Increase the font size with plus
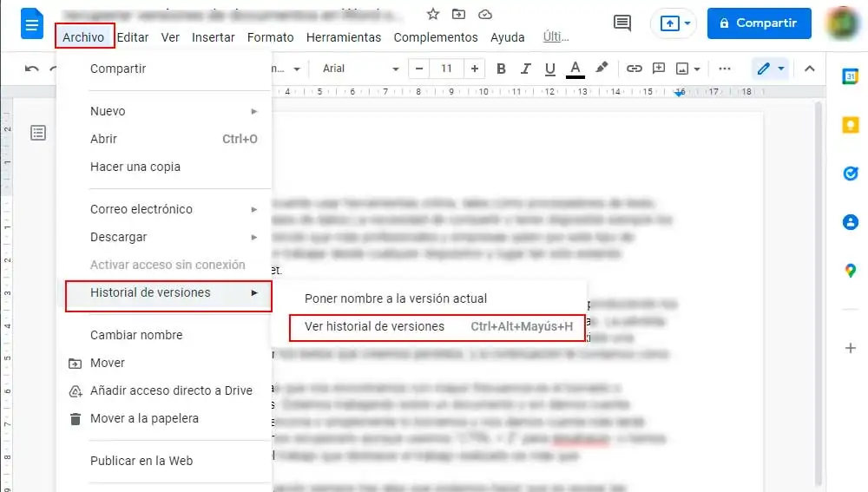 coord(475,69)
